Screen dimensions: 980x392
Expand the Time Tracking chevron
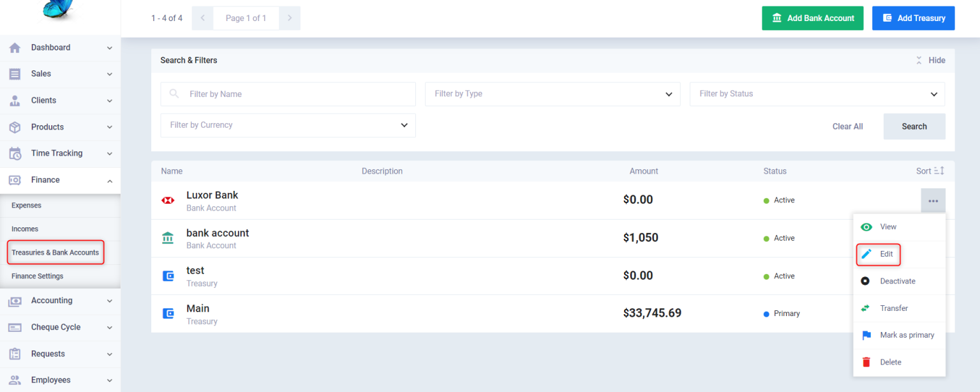pos(110,154)
